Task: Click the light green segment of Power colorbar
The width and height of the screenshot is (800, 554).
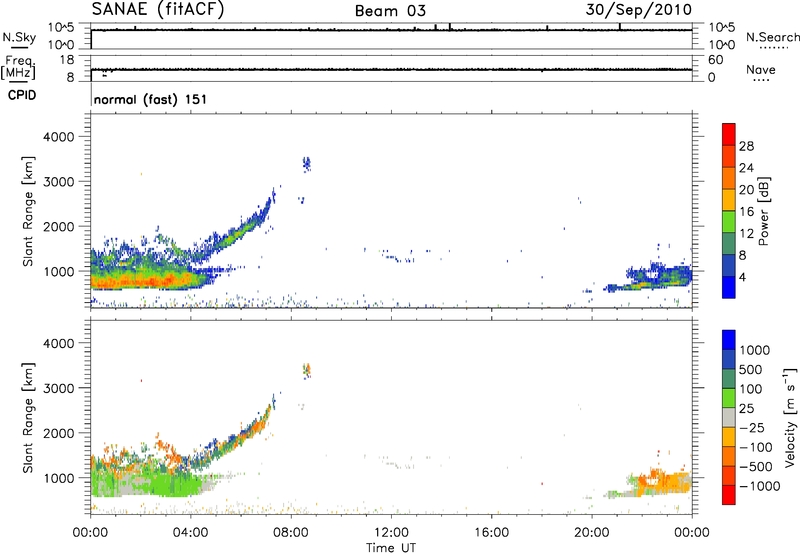Action: pos(729,222)
